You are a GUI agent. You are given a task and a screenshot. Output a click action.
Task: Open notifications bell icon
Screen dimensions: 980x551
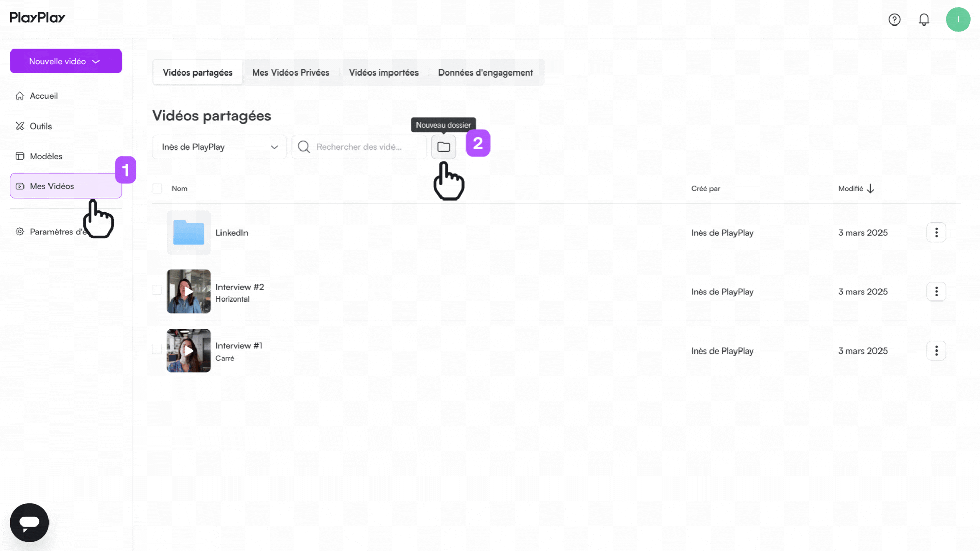(x=924, y=19)
